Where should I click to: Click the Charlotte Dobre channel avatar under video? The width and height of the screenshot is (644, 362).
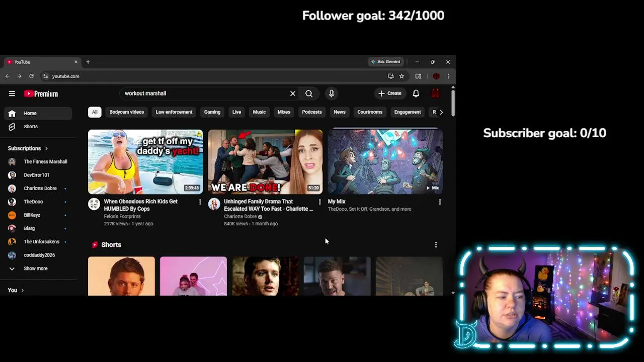(x=214, y=204)
